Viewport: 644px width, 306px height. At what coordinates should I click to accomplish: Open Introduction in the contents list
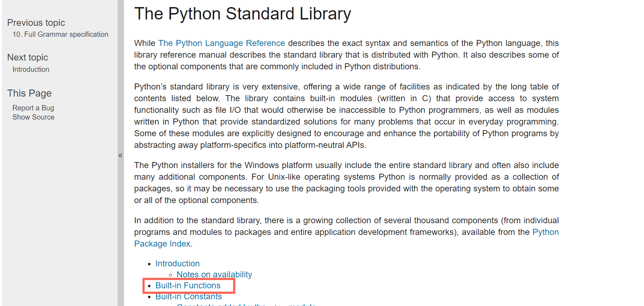click(x=177, y=264)
